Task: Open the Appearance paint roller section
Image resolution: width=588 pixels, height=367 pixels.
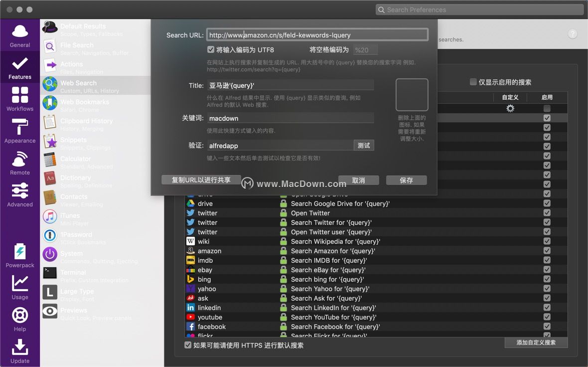Action: pyautogui.click(x=20, y=131)
